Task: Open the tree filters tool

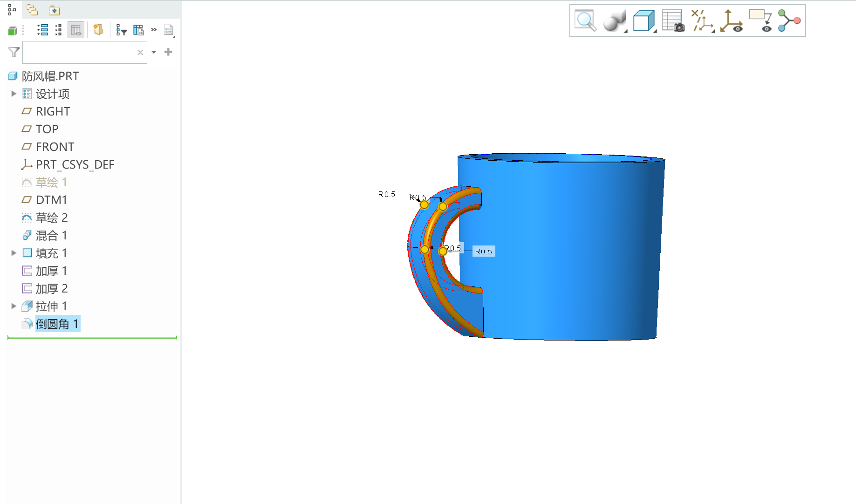Action: click(x=121, y=30)
